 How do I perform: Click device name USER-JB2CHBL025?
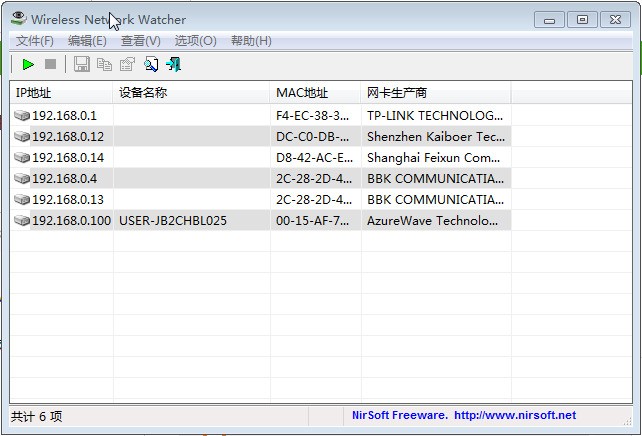(x=173, y=221)
